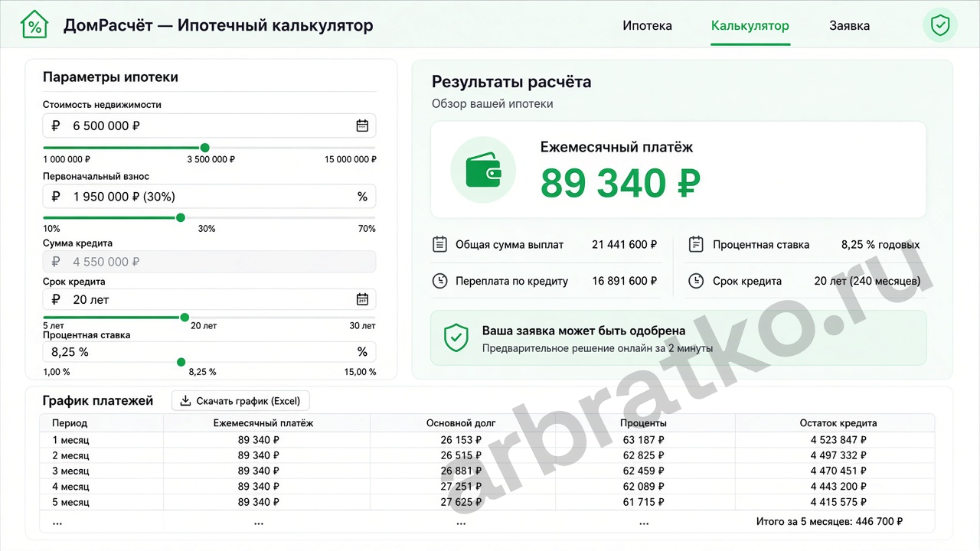This screenshot has width=980, height=551.
Task: Click the ДомРасчёт house logo icon
Action: [34, 25]
